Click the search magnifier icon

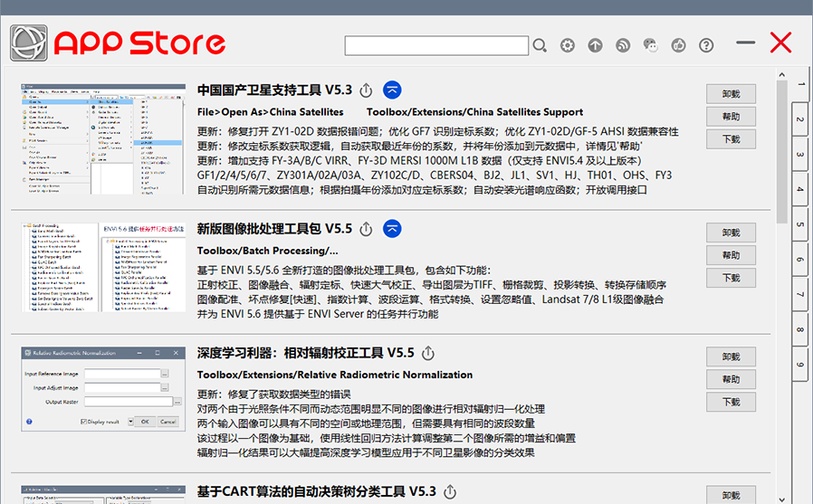click(x=540, y=45)
